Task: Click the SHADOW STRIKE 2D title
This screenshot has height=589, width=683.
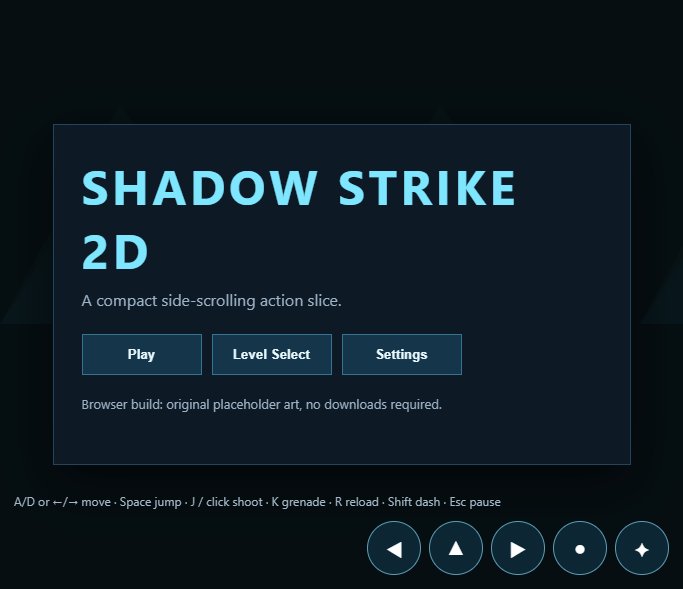Action: pos(299,219)
